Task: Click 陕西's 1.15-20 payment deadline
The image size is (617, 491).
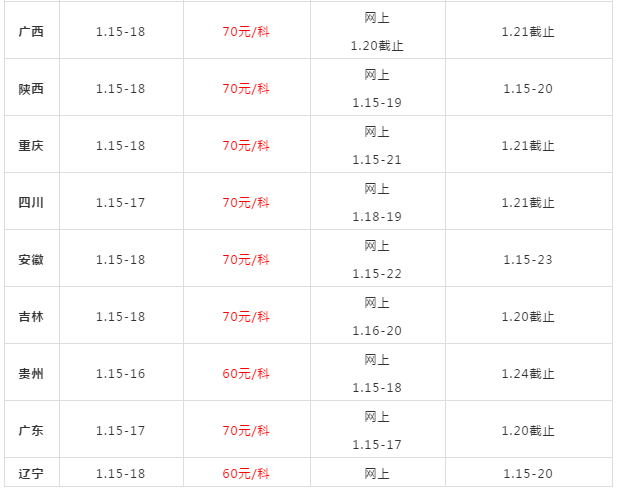Action: coord(528,88)
